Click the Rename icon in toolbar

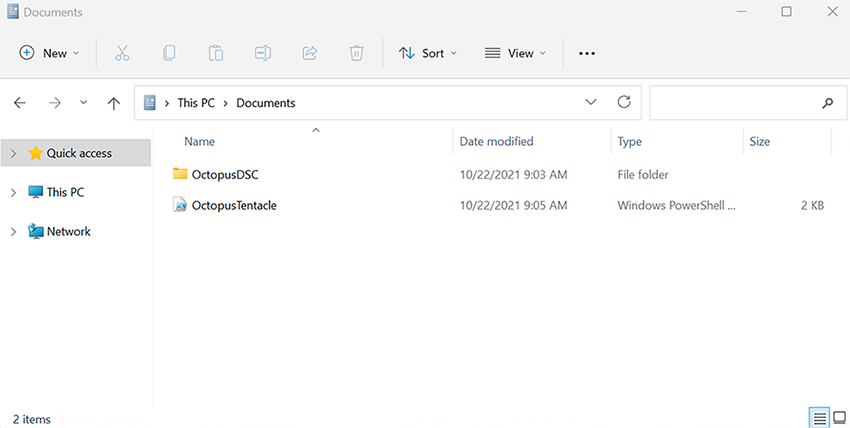[x=263, y=53]
